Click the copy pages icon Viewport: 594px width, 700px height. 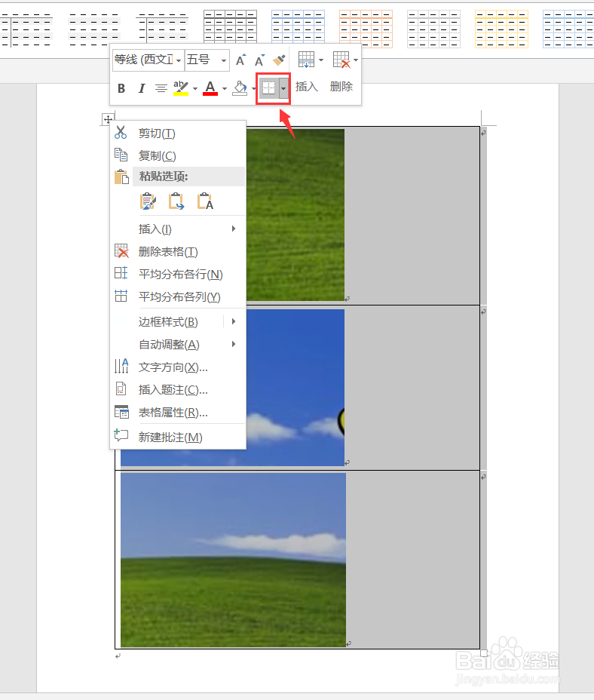(121, 155)
